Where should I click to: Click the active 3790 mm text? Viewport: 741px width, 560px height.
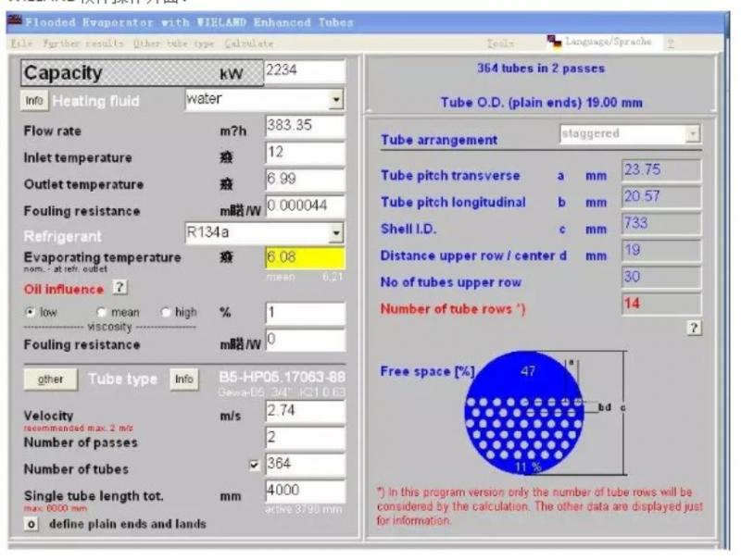click(x=304, y=509)
